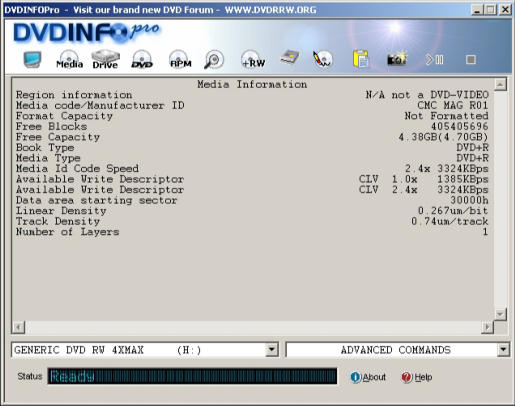515x406 pixels.
Task: Click the Ready status progress bar
Action: click(192, 376)
